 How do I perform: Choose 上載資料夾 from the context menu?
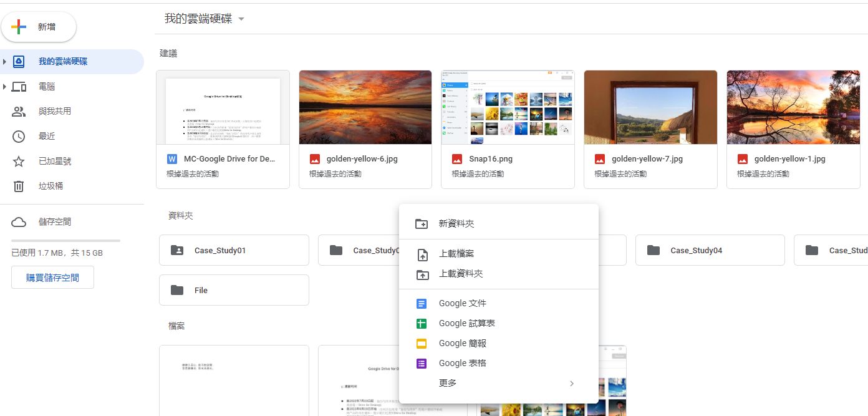pyautogui.click(x=461, y=274)
